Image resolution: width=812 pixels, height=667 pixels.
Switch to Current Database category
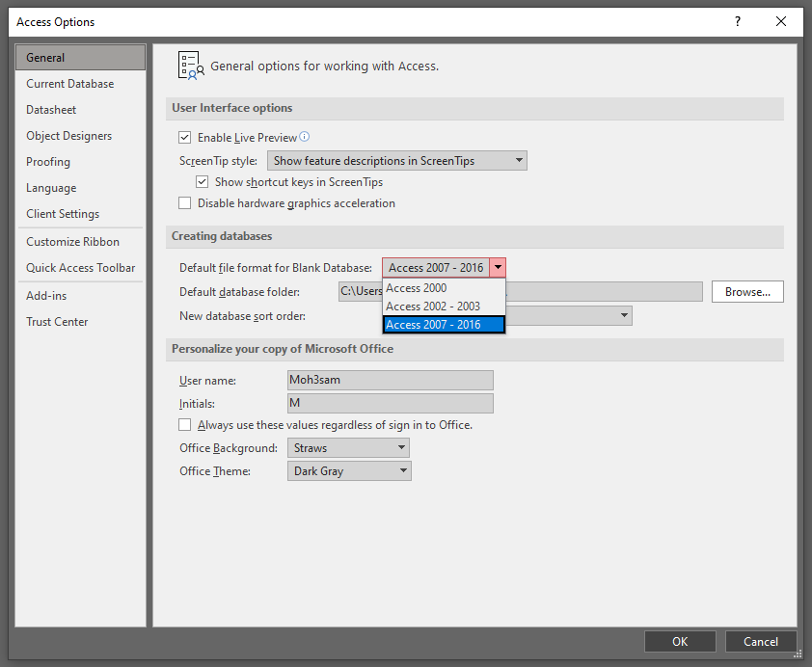pyautogui.click(x=80, y=84)
